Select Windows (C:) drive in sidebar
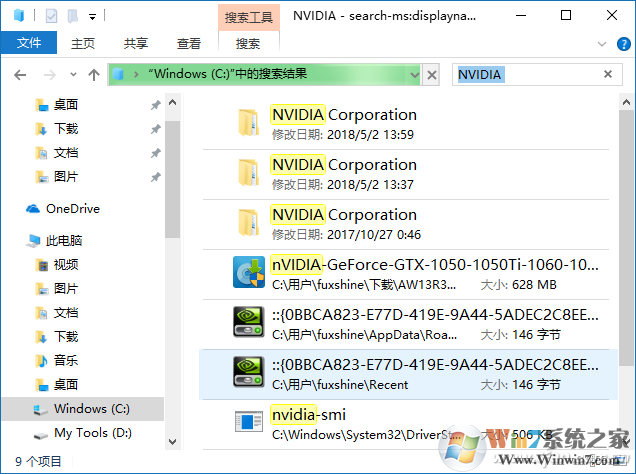Viewport: 636px width, 474px height. tap(82, 409)
